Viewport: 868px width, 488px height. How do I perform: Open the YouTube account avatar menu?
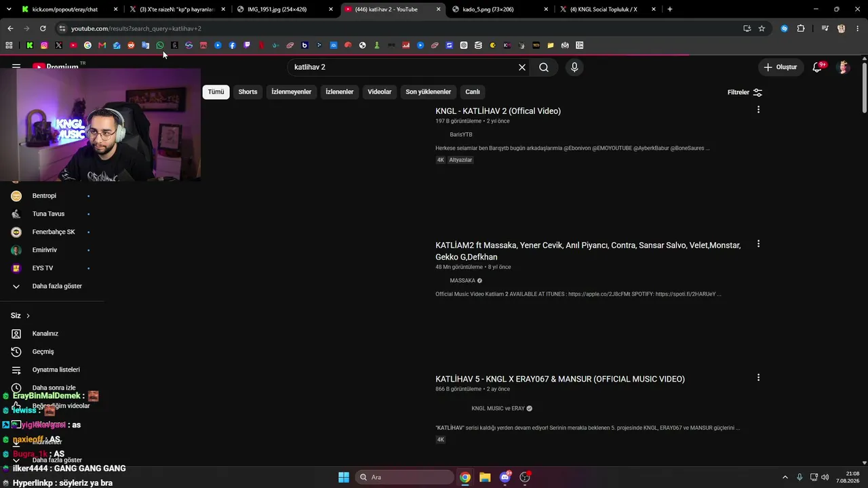point(844,67)
